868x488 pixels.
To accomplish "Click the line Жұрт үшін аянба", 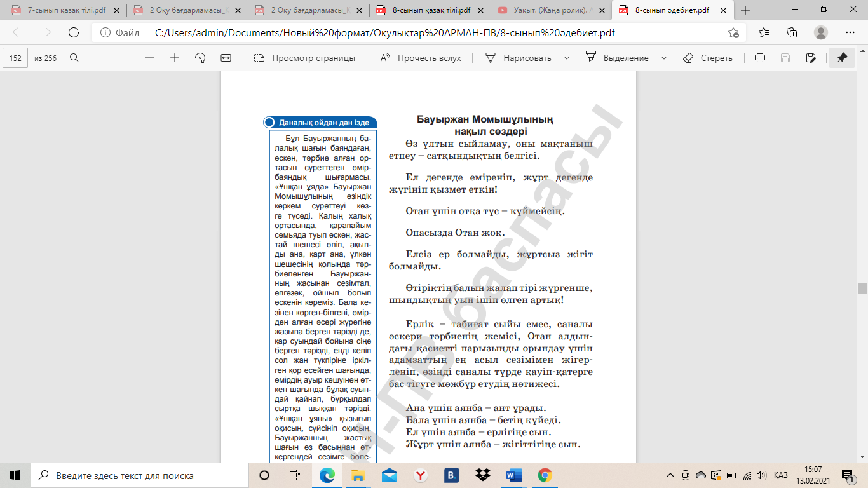I will (493, 444).
